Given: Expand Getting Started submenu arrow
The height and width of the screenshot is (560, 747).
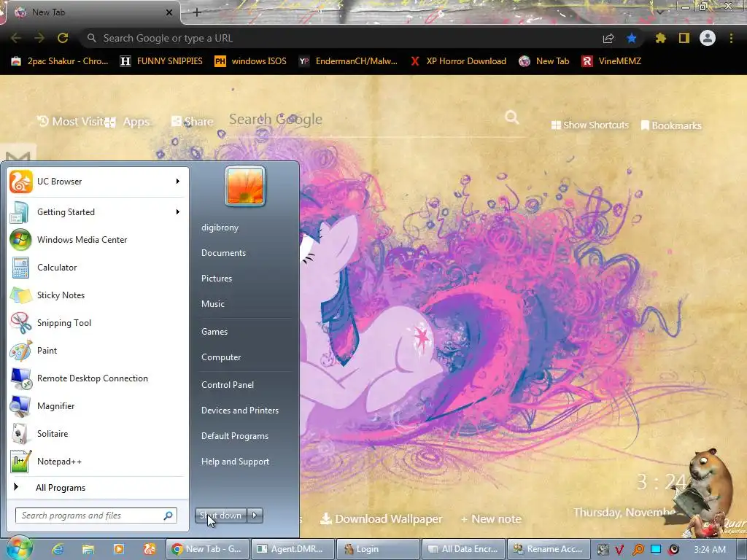Looking at the screenshot, I should [178, 212].
